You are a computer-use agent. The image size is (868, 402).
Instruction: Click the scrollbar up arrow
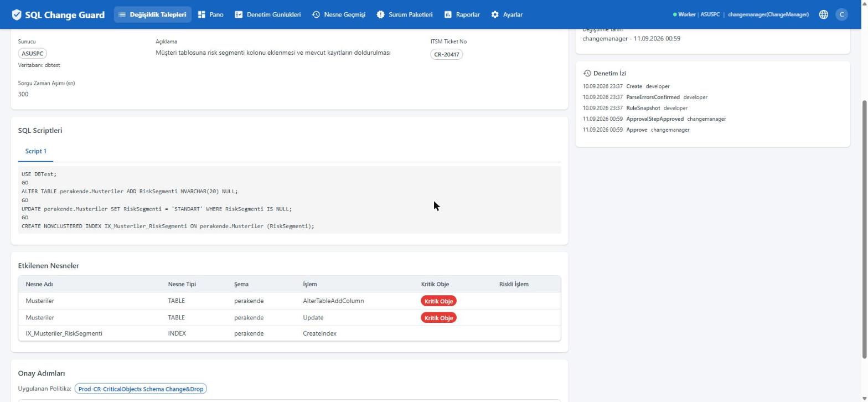[x=864, y=3]
